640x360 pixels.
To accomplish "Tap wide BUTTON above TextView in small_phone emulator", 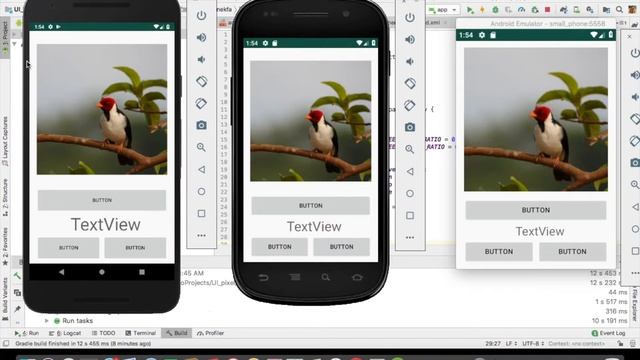I will pyautogui.click(x=536, y=210).
